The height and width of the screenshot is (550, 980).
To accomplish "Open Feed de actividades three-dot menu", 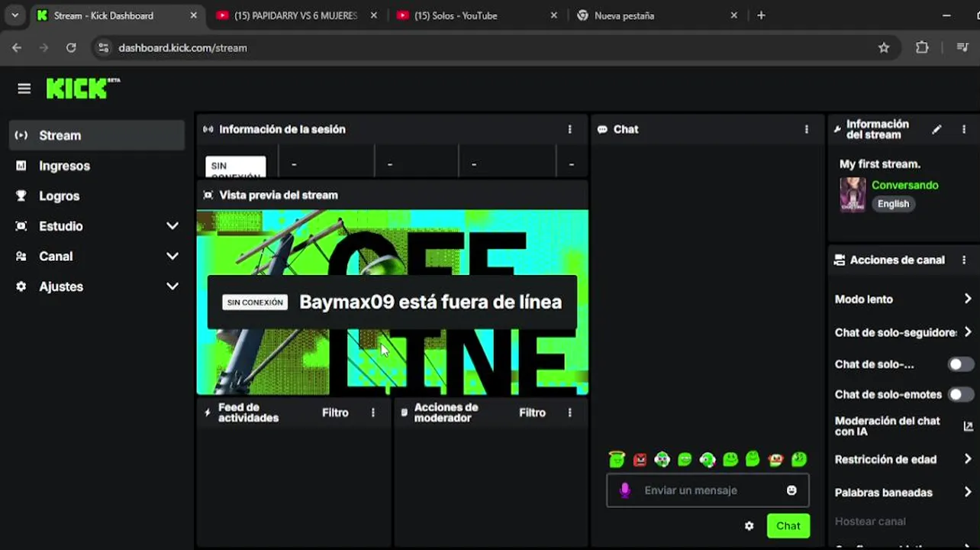I will click(x=373, y=412).
